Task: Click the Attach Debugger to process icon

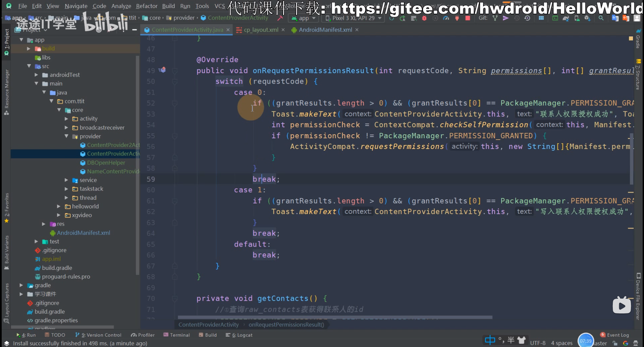Action: click(457, 18)
